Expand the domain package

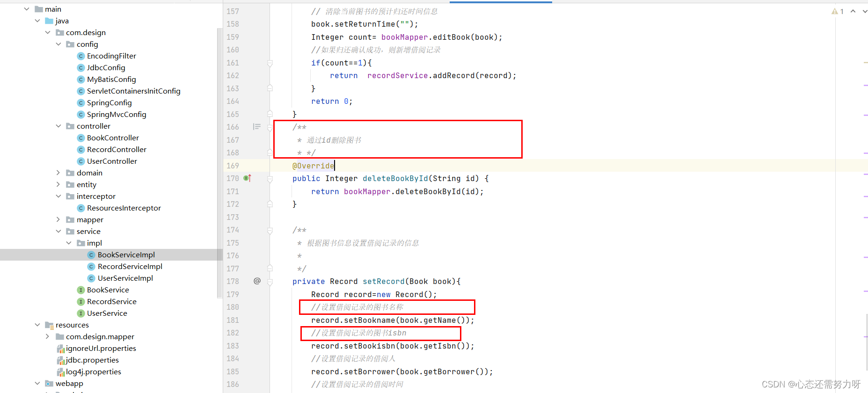[58, 173]
